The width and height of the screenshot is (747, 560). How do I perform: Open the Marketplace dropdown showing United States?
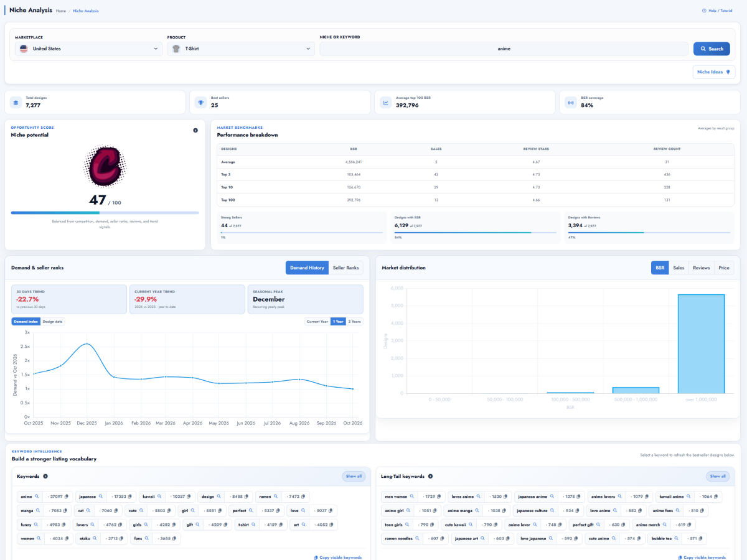click(x=88, y=49)
